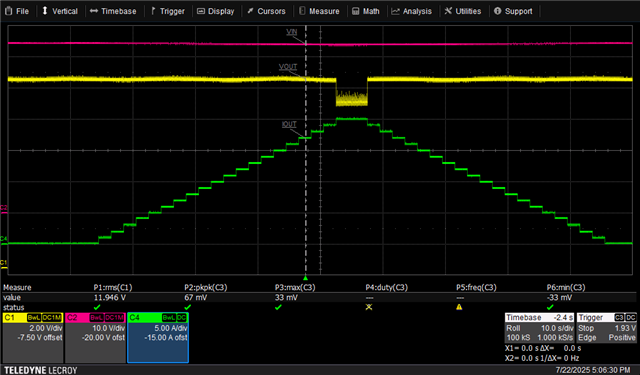Click the Utilities wrench icon
The image size is (640, 375).
click(x=448, y=11)
